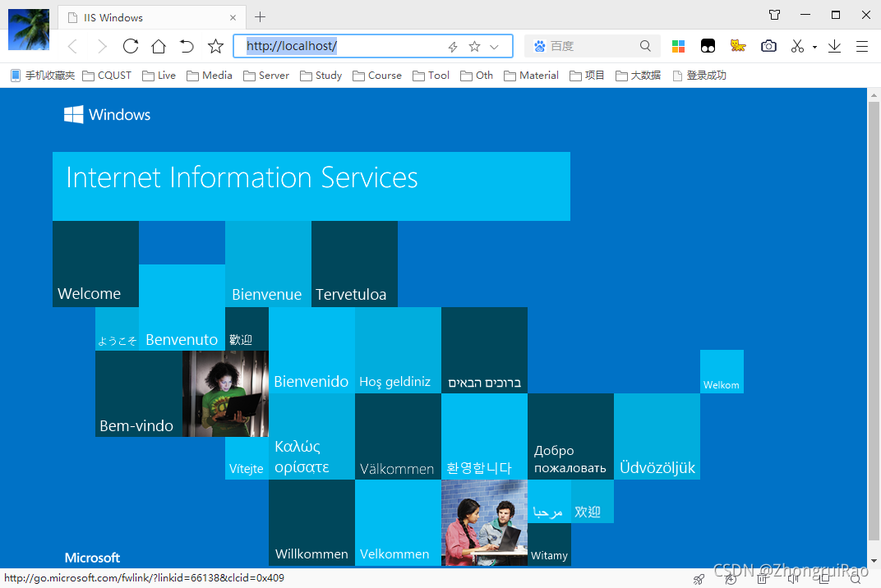Image resolution: width=881 pixels, height=588 pixels.
Task: Open the colorful grid extension icon
Action: pos(678,46)
